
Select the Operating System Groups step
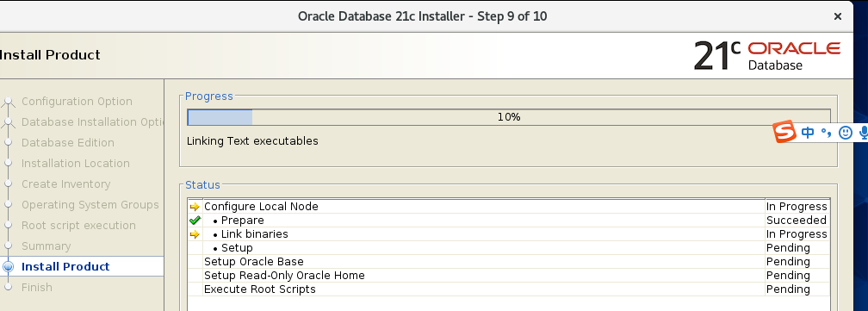point(90,205)
